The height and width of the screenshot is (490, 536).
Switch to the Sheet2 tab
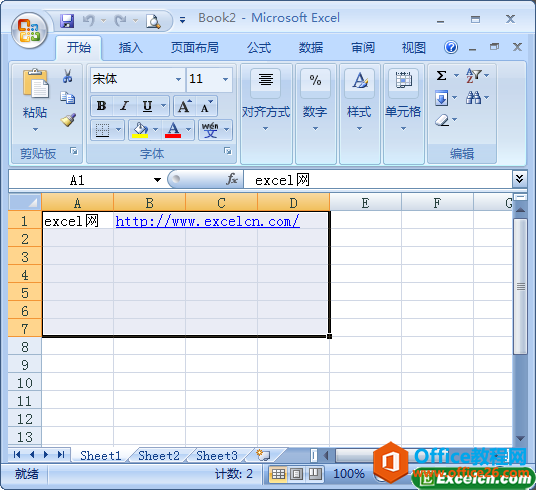click(x=159, y=455)
